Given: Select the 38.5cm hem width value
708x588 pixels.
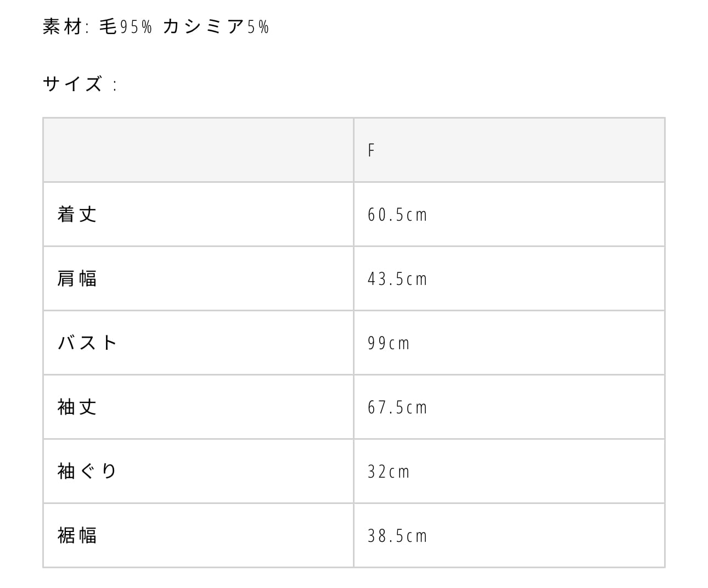Looking at the screenshot, I should coord(397,536).
